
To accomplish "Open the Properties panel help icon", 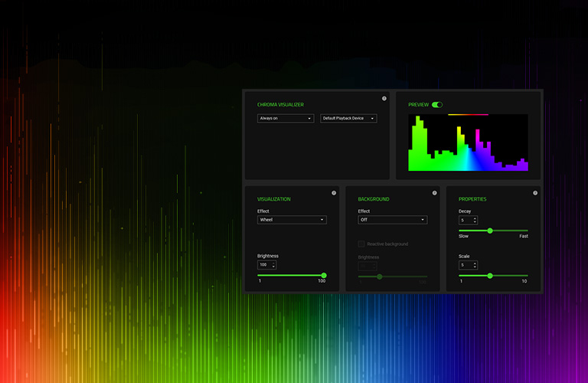I will tap(534, 193).
